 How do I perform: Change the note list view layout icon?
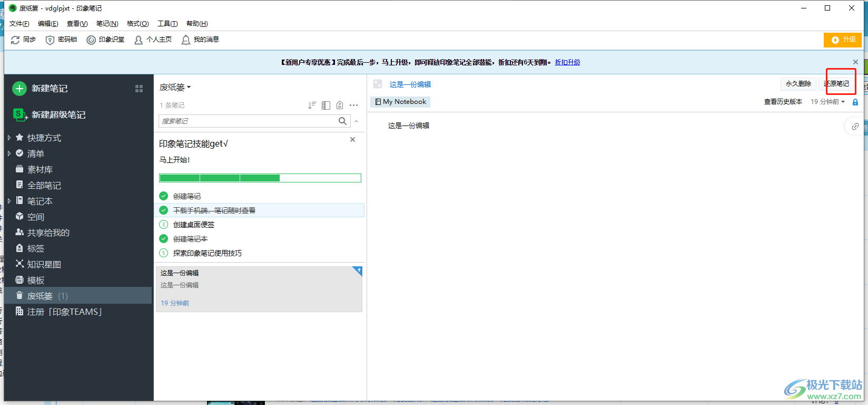326,105
